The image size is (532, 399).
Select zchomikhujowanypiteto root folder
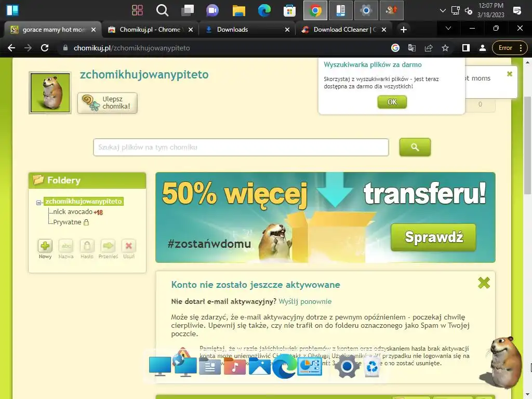(84, 201)
